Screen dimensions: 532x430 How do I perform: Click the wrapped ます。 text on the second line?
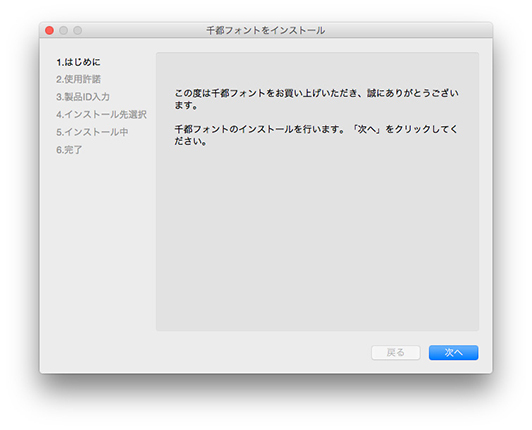pos(186,106)
